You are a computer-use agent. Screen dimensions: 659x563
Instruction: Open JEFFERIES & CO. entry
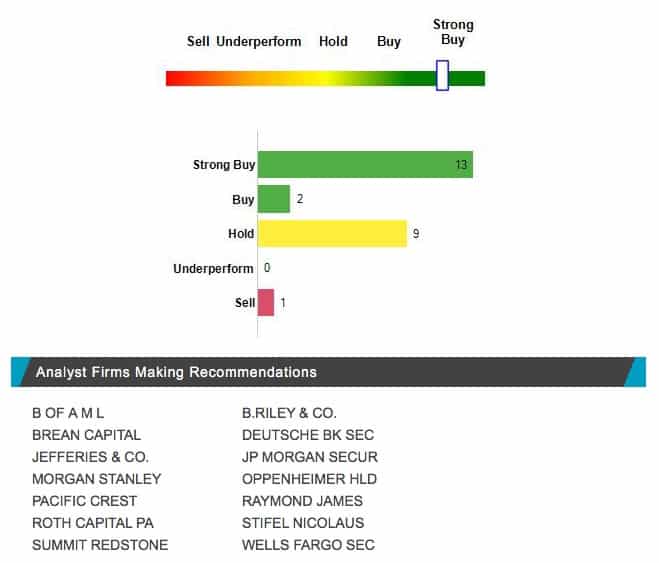[x=90, y=457]
